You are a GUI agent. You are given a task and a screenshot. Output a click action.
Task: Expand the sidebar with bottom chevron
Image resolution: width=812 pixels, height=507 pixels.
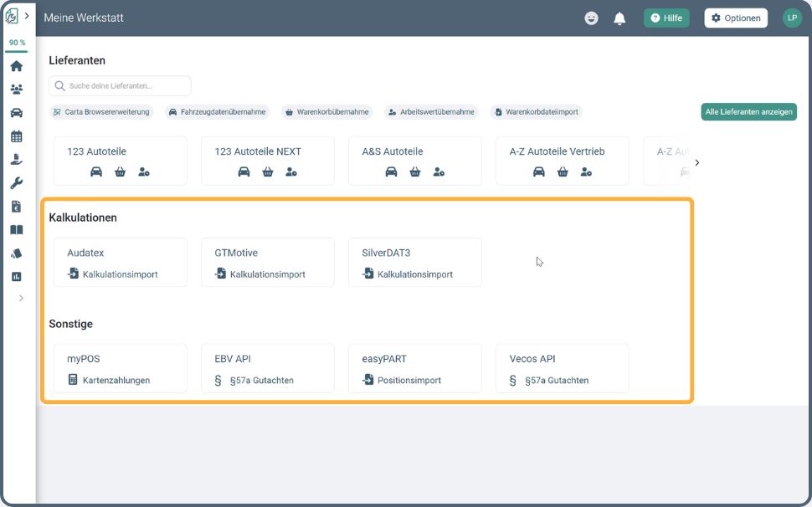pyautogui.click(x=21, y=299)
